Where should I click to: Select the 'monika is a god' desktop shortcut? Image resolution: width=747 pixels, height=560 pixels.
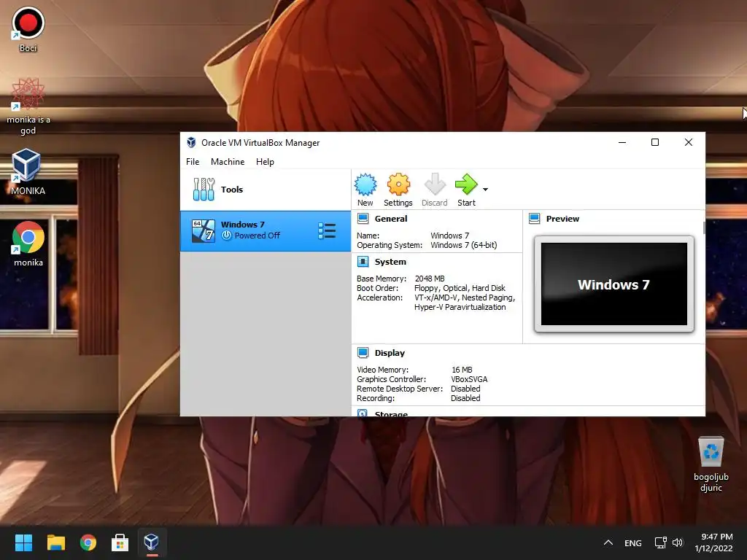coord(28,106)
